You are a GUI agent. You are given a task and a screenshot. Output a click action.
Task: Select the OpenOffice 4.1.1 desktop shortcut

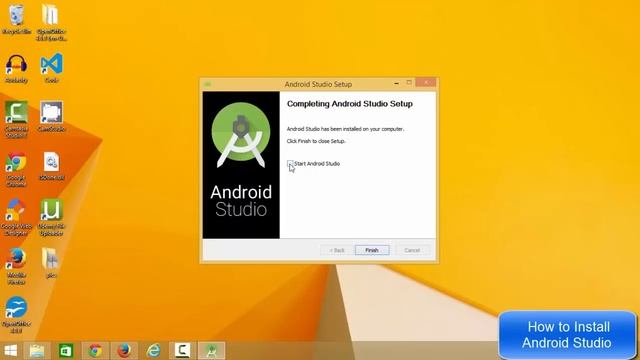pyautogui.click(x=16, y=315)
